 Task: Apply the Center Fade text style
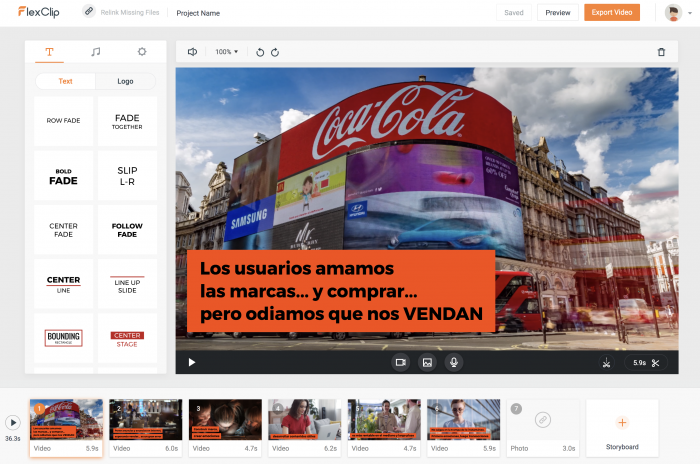pyautogui.click(x=63, y=230)
